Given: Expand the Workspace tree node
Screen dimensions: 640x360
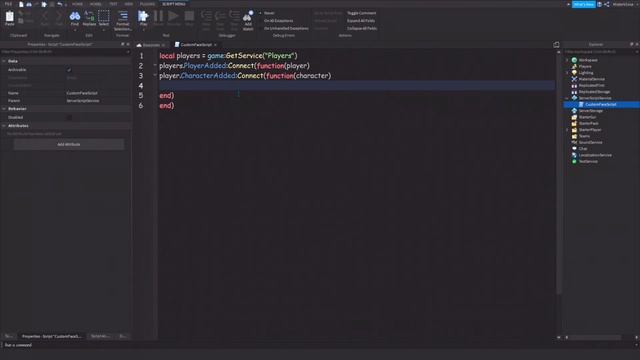Looking at the screenshot, I should coord(567,60).
